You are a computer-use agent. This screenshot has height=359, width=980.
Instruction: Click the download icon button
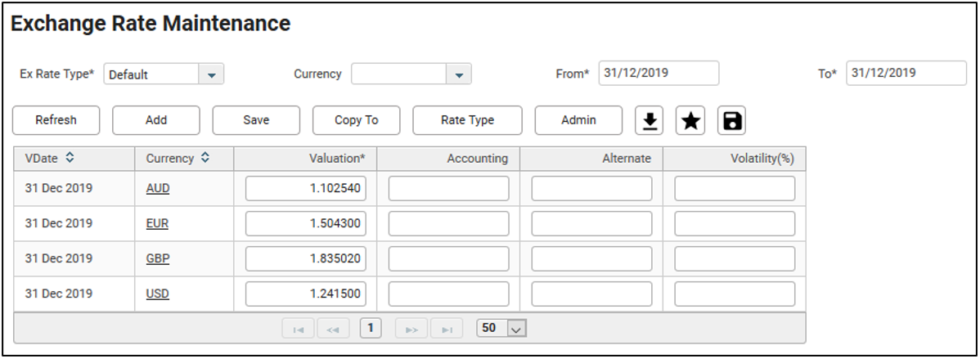tap(650, 120)
